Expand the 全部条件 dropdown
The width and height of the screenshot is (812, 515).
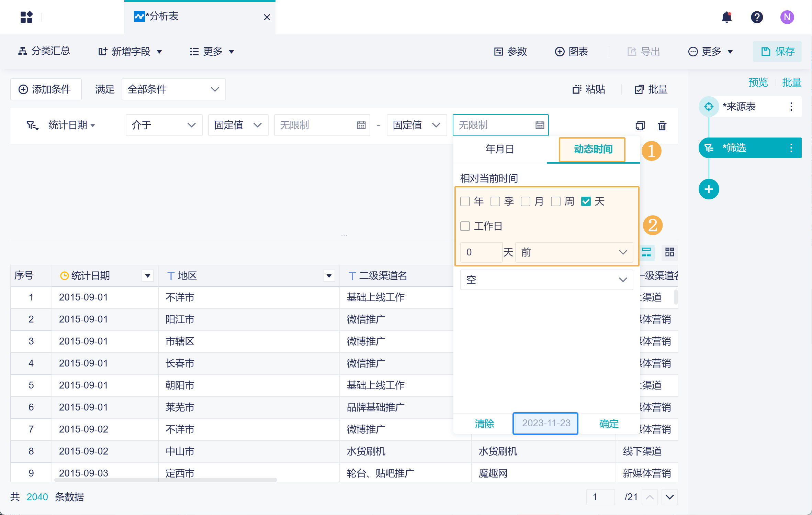click(x=173, y=89)
